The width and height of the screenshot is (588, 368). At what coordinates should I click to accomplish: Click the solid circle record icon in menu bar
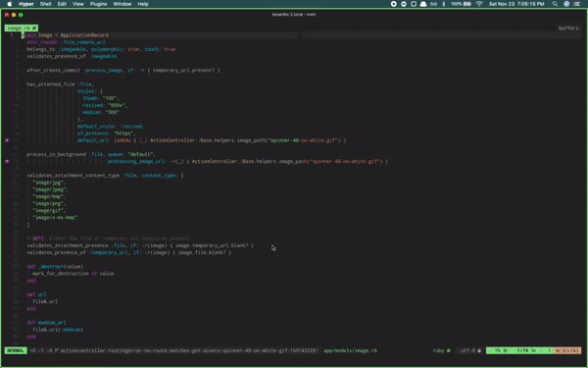coord(393,4)
